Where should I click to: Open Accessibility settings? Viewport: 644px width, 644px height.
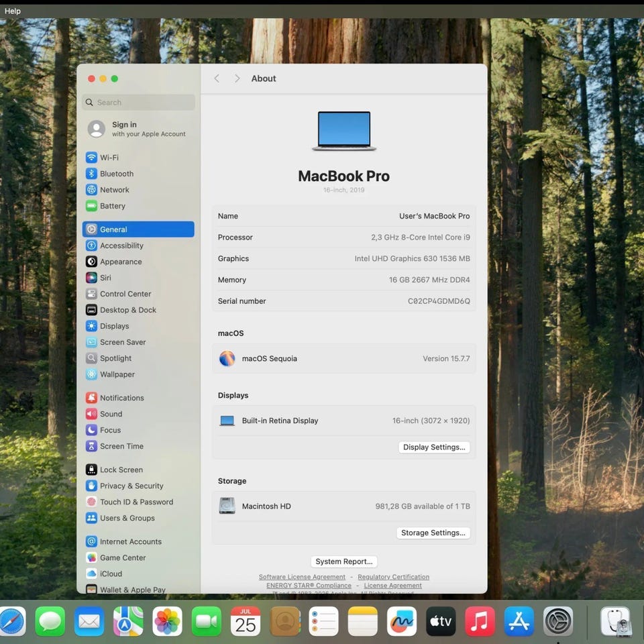click(138, 246)
